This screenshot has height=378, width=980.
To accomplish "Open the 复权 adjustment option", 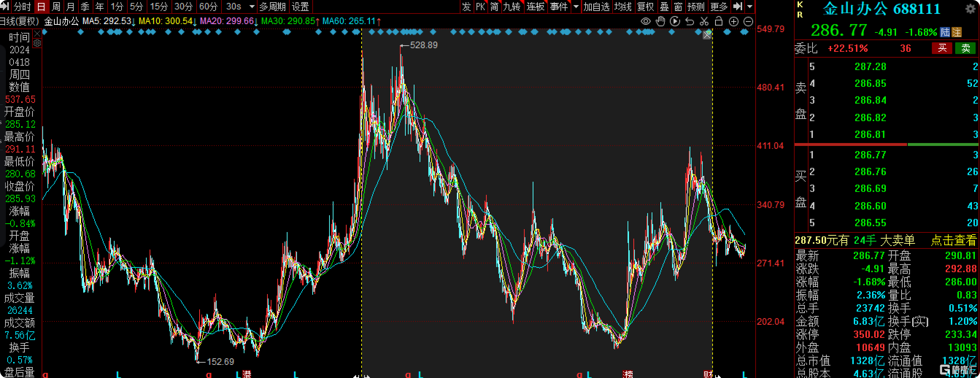I will (645, 7).
